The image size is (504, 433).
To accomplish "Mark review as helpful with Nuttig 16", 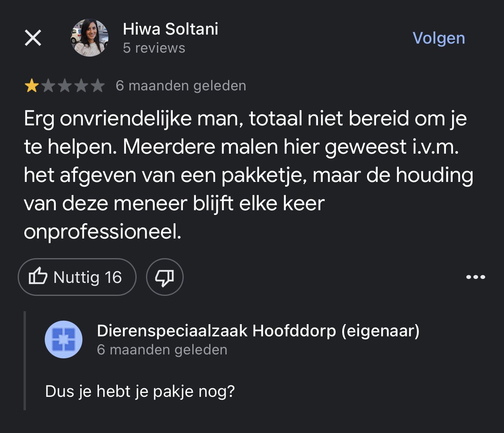I will pyautogui.click(x=77, y=277).
